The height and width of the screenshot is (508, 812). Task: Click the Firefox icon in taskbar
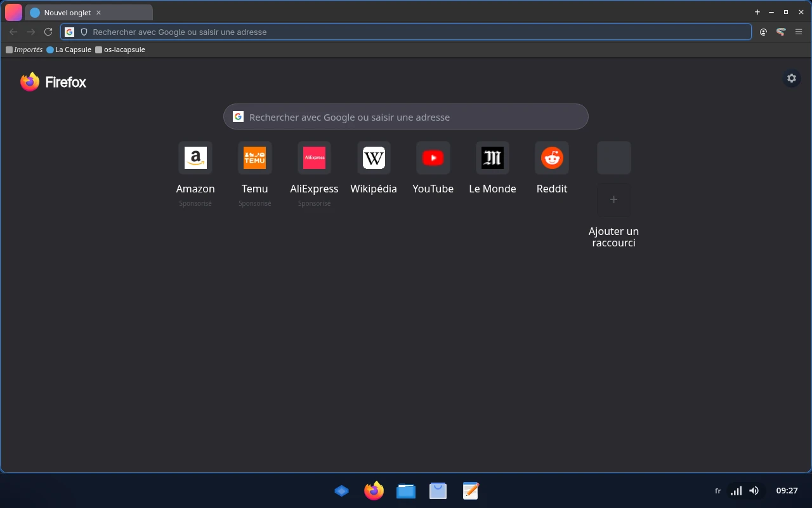click(x=374, y=491)
